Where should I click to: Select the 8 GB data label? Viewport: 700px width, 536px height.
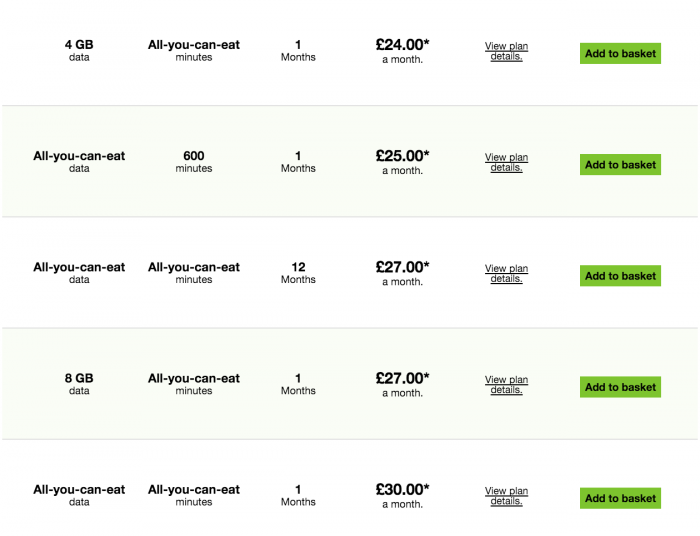(x=79, y=384)
